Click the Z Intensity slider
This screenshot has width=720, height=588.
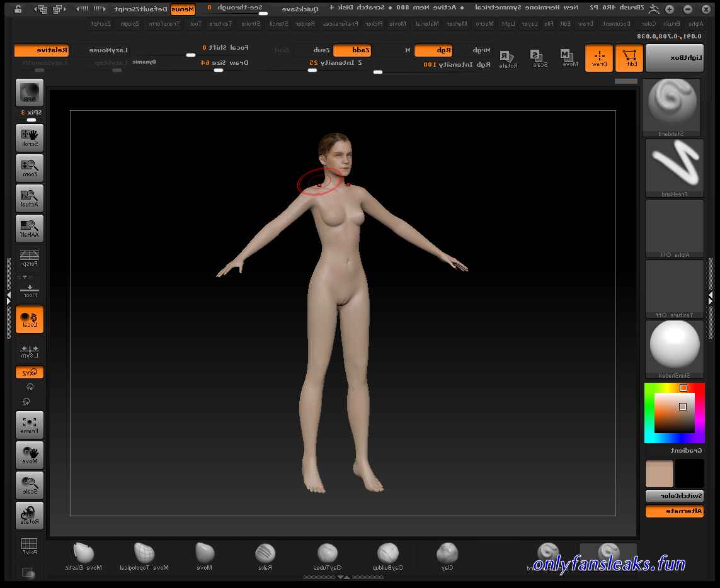click(x=312, y=65)
